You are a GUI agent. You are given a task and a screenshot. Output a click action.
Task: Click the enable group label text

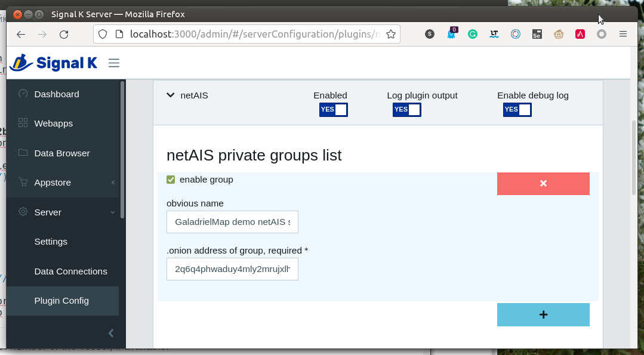coord(206,180)
